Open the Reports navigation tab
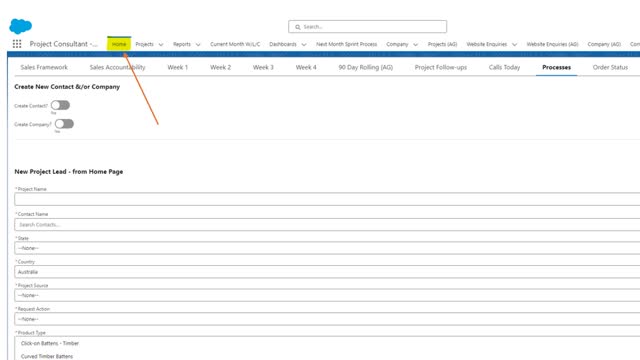This screenshot has height=360, width=640. point(182,44)
